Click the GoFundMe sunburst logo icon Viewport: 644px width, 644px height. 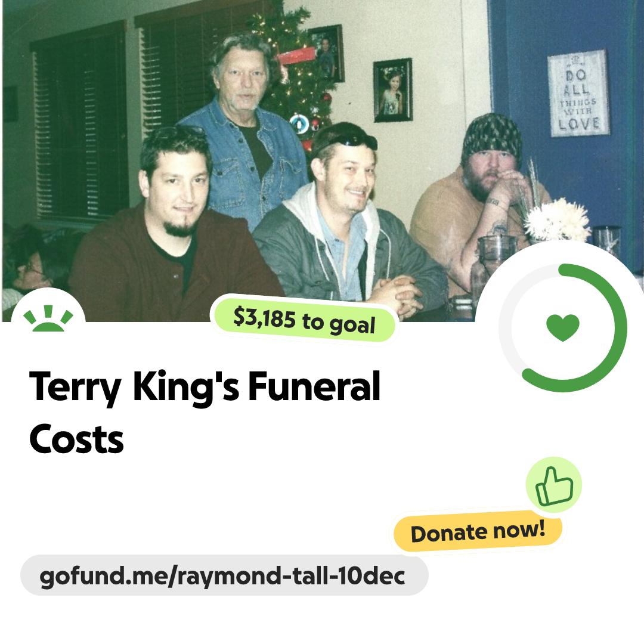click(48, 318)
